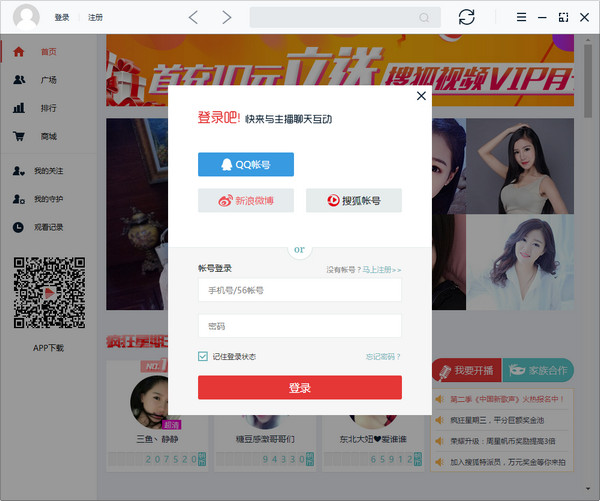This screenshot has width=600, height=501.
Task: Click the 广场 people icon
Action: 19,80
